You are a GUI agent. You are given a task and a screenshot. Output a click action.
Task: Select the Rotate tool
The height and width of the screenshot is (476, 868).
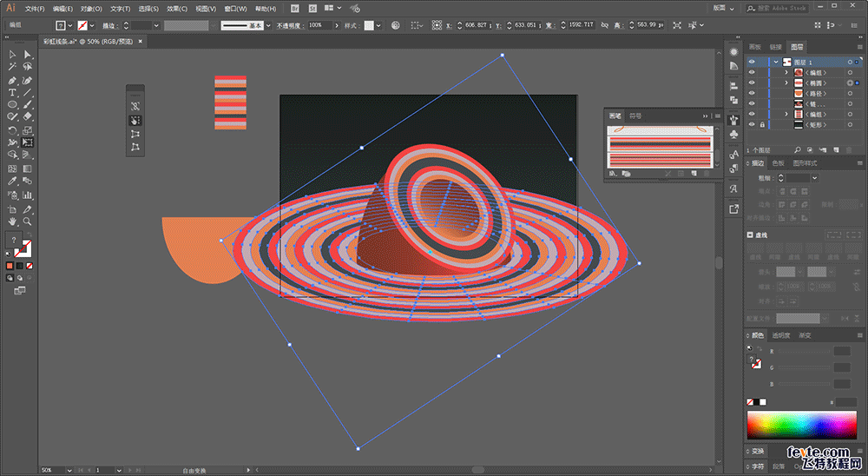tap(12, 130)
